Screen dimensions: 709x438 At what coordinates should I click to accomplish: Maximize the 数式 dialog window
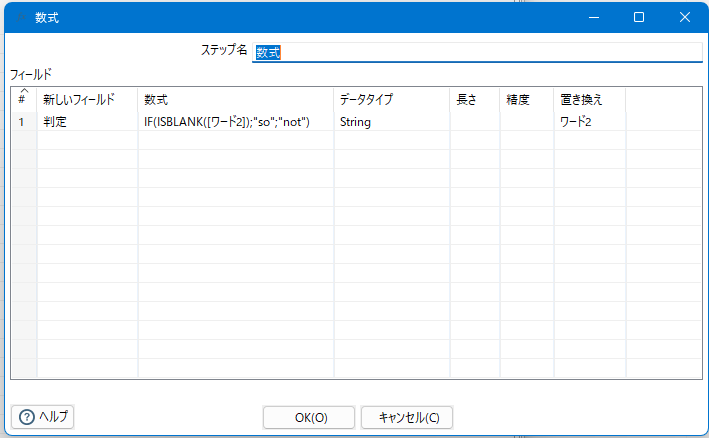tap(638, 17)
